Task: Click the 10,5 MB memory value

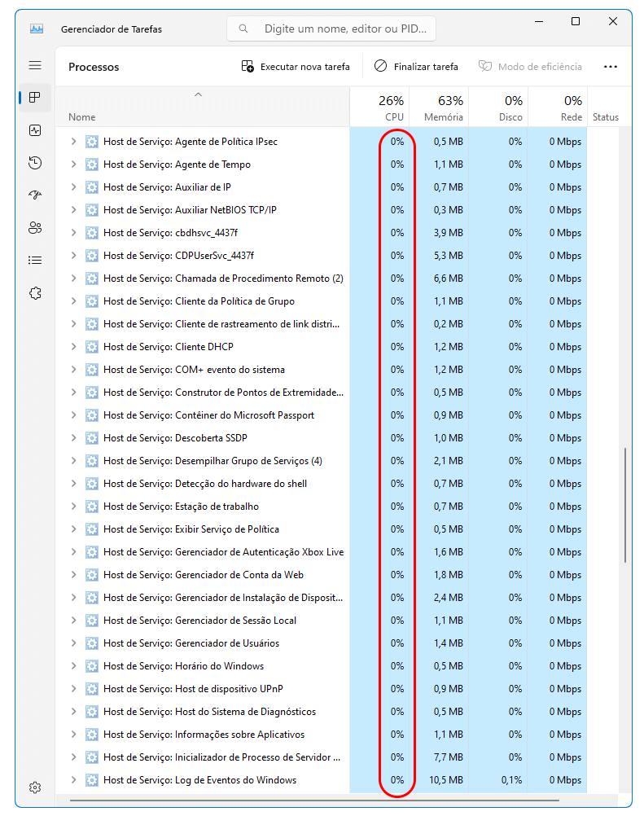Action: coord(446,780)
